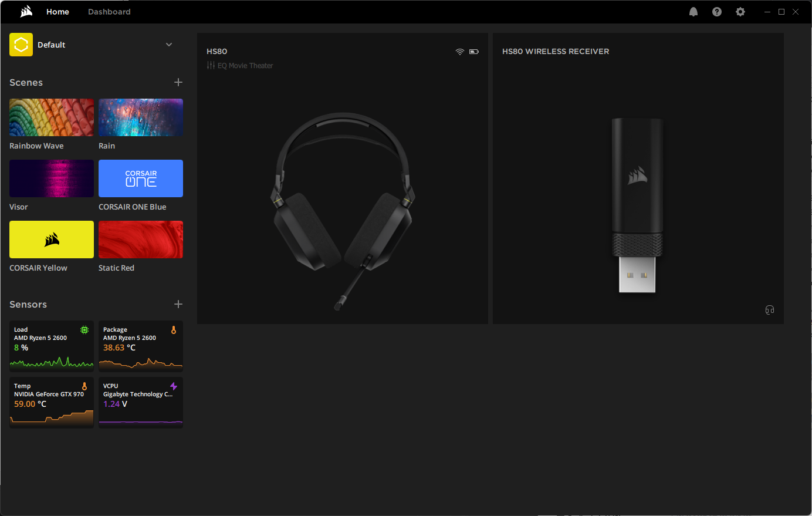This screenshot has width=812, height=516.
Task: Open the HS80 Wireless Receiver device image
Action: tap(637, 205)
